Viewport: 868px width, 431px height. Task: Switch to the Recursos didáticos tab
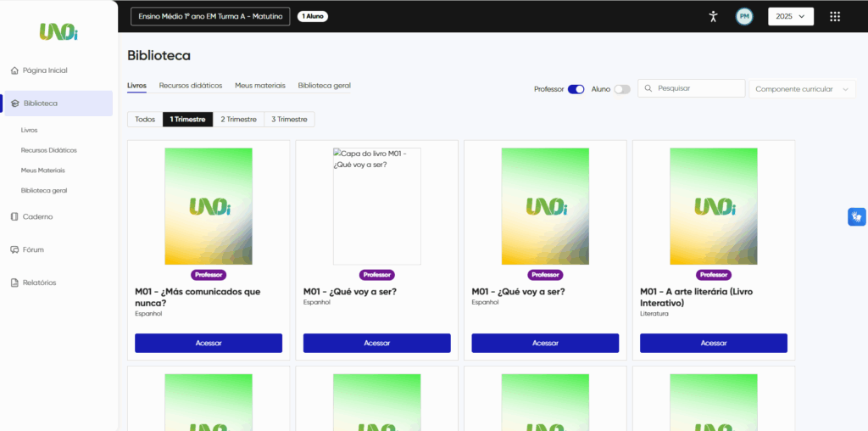(191, 86)
